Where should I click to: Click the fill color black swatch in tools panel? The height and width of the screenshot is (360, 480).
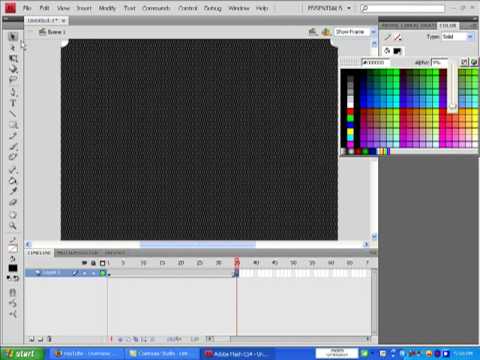(x=13, y=268)
